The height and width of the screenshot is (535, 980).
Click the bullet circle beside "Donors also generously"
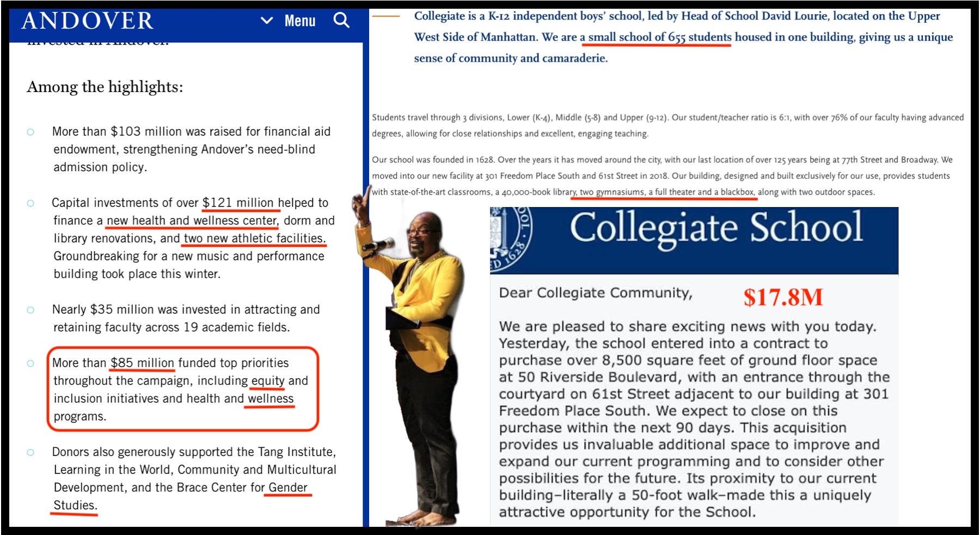click(x=30, y=452)
